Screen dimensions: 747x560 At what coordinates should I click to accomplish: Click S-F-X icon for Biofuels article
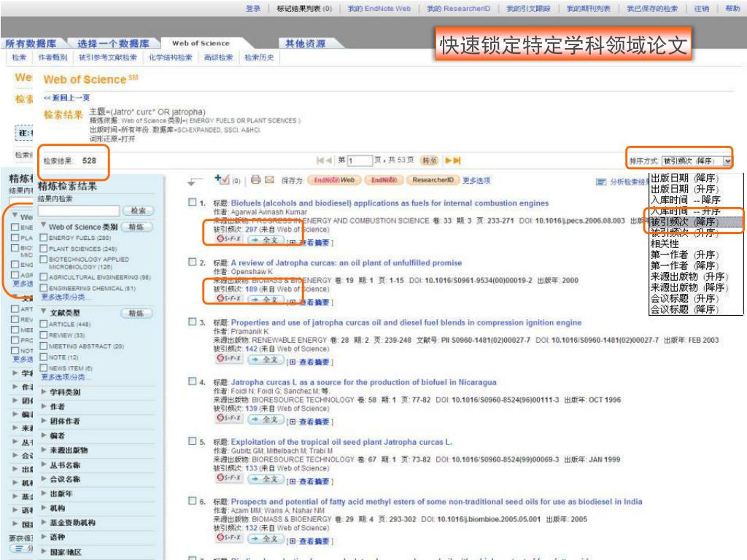point(229,239)
